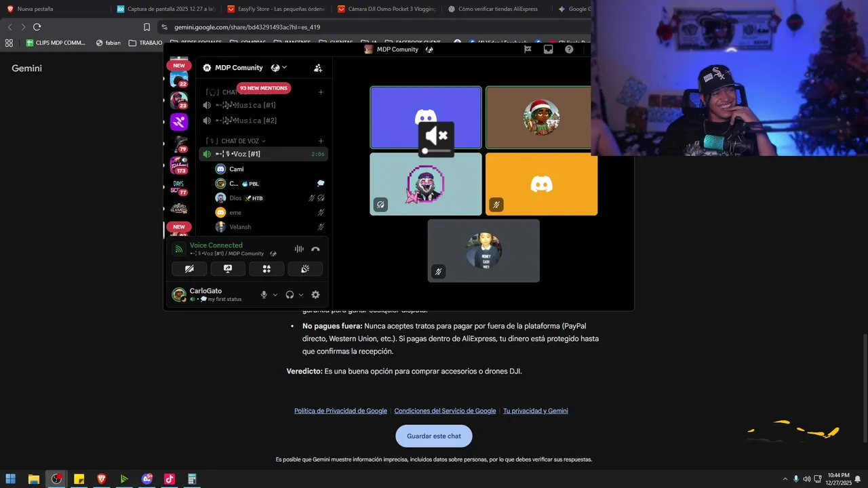
Task: Open File Explorer from taskbar
Action: (x=33, y=479)
